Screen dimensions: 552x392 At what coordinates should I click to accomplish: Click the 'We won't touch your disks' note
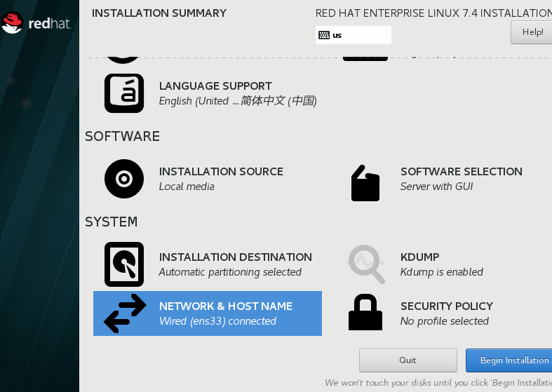pos(438,382)
